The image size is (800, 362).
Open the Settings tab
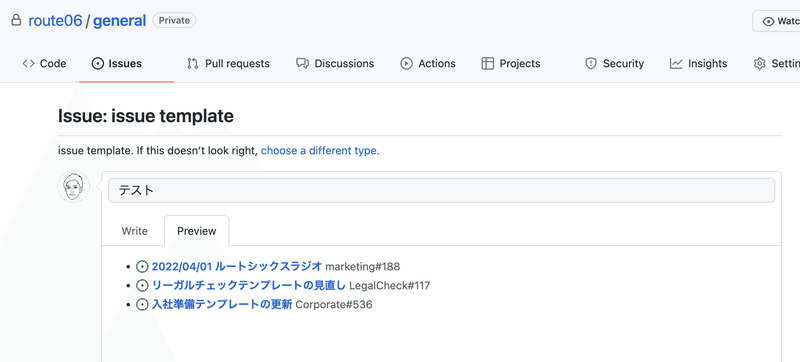pyautogui.click(x=776, y=64)
